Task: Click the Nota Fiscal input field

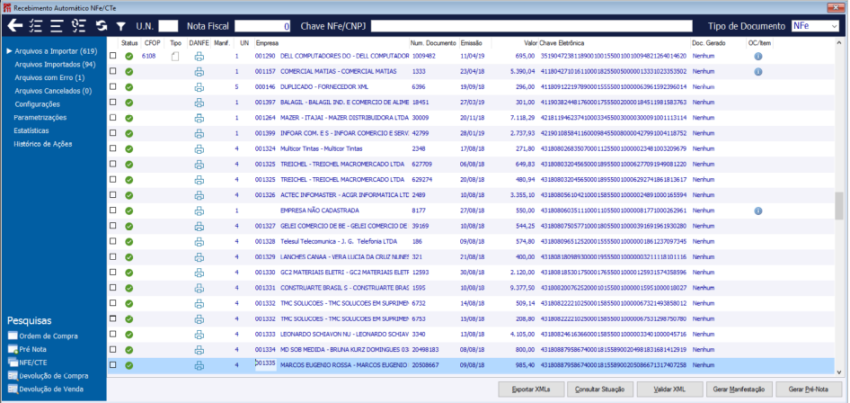Action: pyautogui.click(x=263, y=26)
